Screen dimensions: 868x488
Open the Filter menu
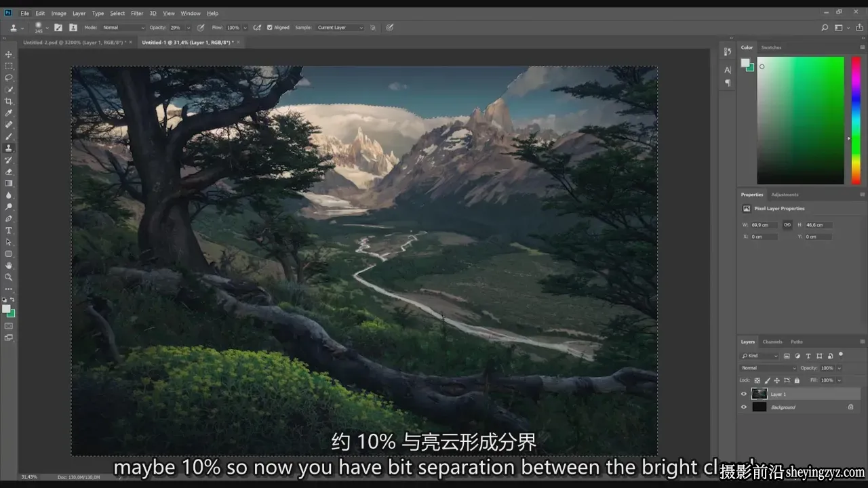point(137,13)
